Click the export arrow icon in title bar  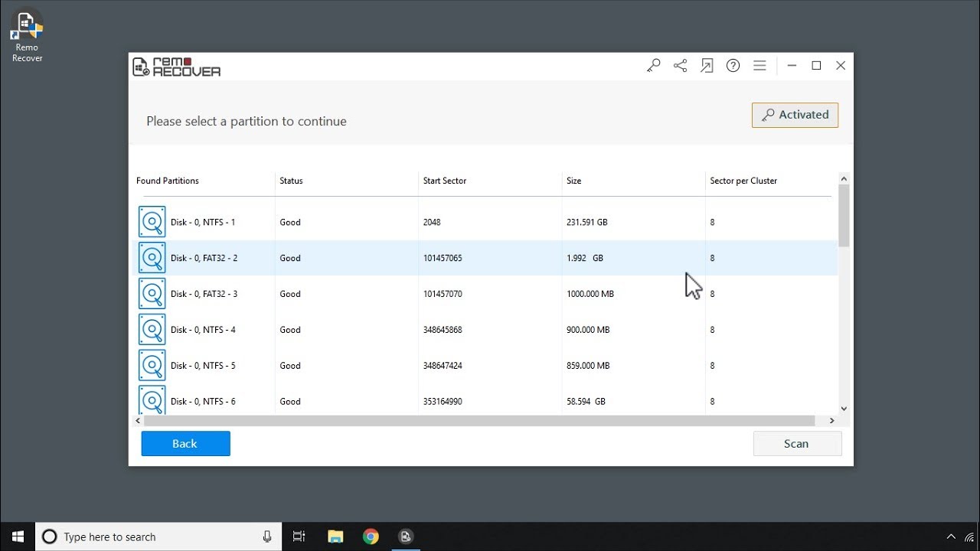(x=707, y=66)
